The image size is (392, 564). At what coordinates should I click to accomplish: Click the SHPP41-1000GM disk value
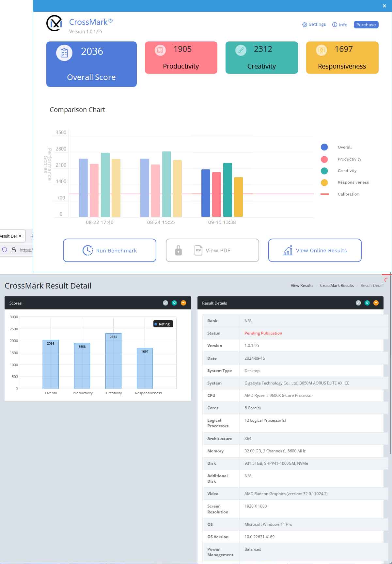click(276, 463)
